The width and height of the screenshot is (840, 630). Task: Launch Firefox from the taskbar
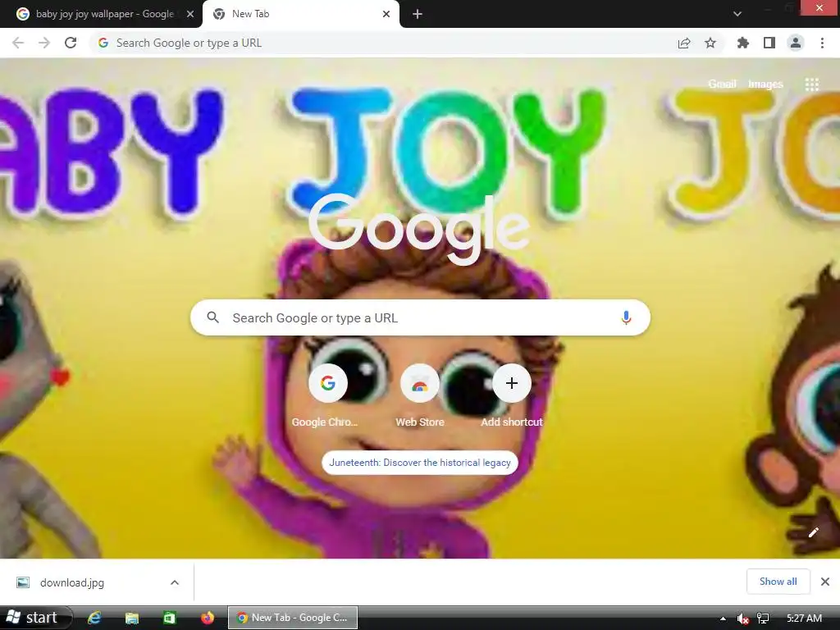[x=208, y=618]
